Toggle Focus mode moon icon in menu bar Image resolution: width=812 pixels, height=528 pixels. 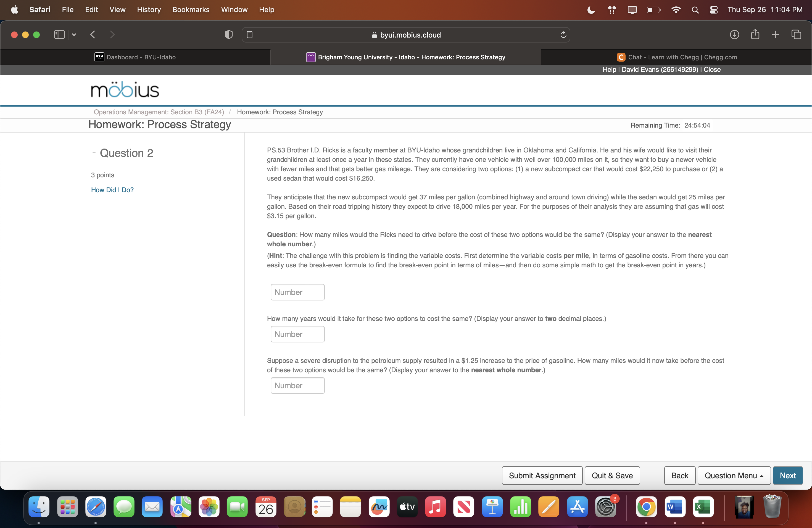(x=591, y=10)
